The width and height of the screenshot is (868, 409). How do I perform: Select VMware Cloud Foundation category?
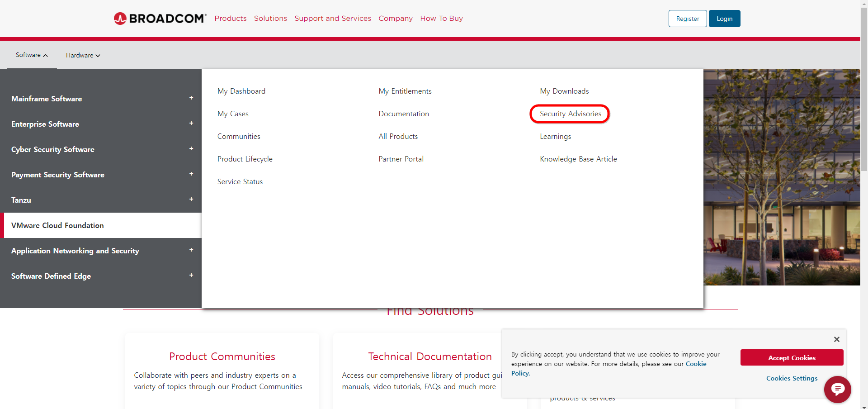(101, 225)
